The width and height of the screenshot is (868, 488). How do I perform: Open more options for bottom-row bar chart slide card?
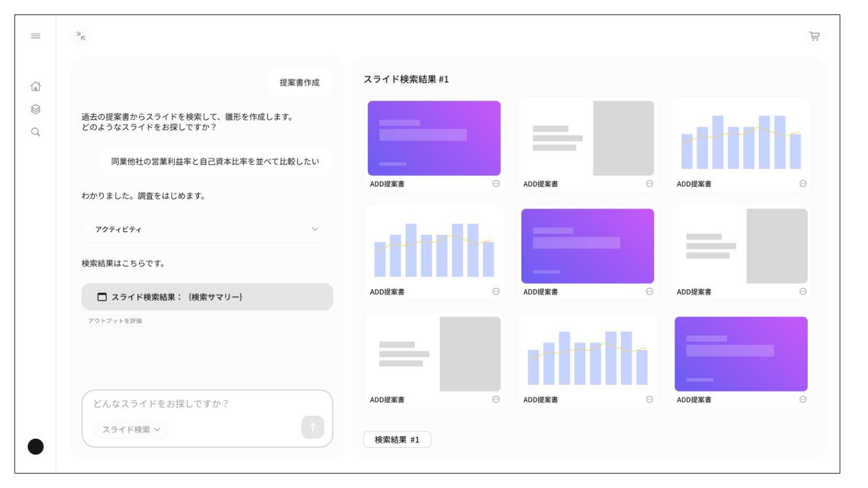point(649,399)
